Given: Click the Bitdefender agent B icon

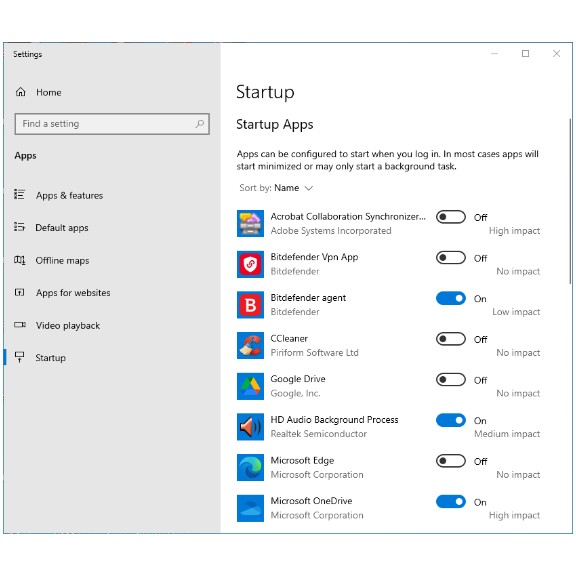Looking at the screenshot, I should pos(250,305).
